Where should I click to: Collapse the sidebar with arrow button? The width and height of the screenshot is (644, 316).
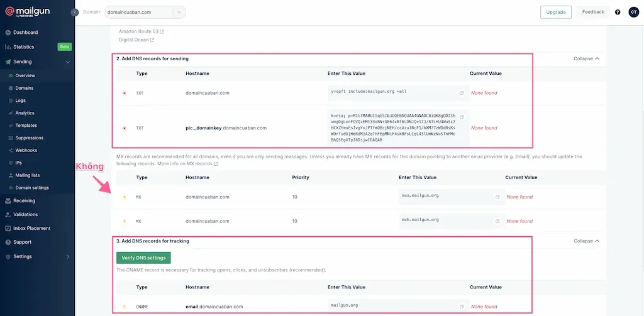74,13
